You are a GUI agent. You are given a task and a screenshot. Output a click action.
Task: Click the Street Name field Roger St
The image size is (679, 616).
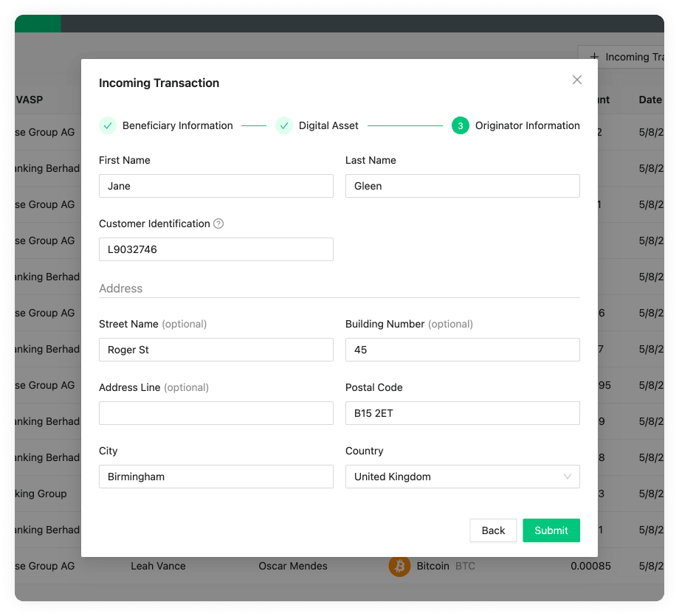pyautogui.click(x=216, y=350)
